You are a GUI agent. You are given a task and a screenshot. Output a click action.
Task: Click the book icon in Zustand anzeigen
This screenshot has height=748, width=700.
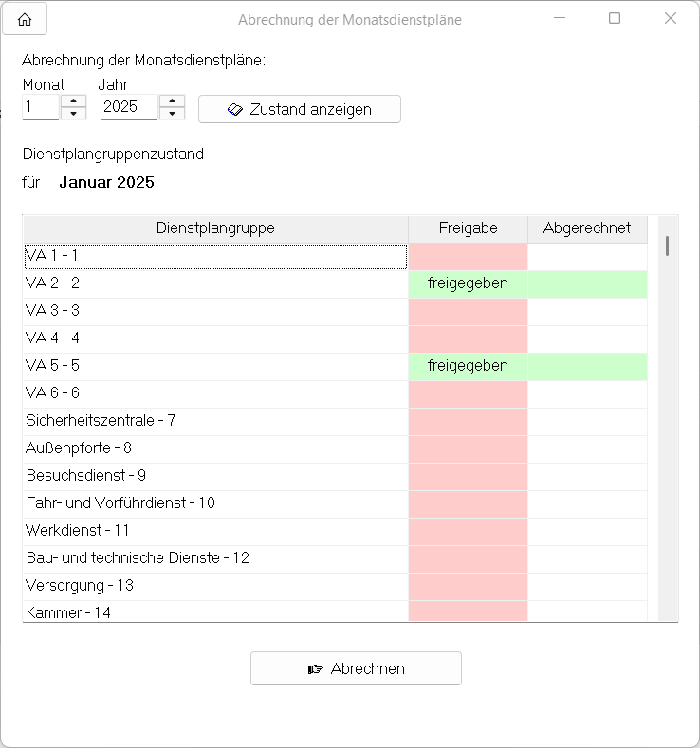(x=235, y=110)
